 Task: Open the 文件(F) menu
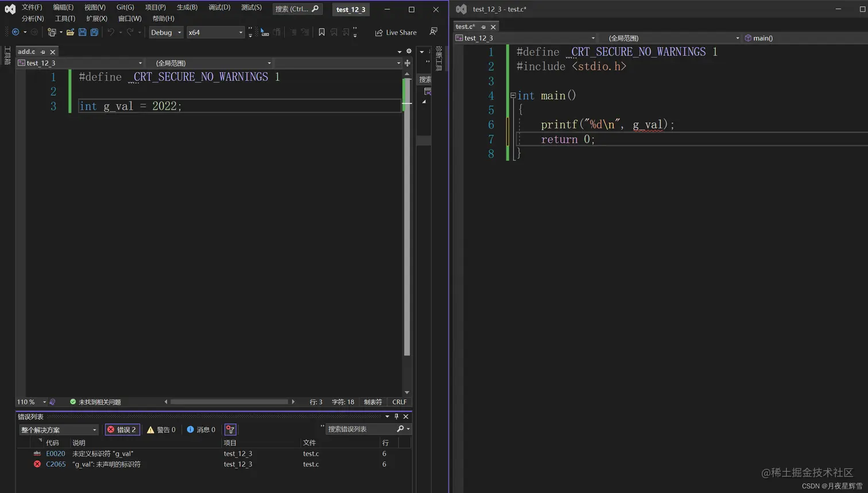pos(32,7)
